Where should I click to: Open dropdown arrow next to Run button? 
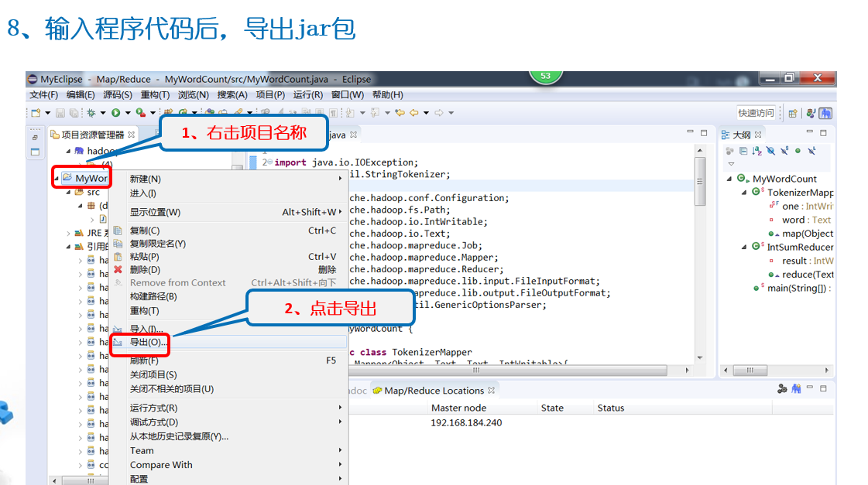(x=127, y=113)
